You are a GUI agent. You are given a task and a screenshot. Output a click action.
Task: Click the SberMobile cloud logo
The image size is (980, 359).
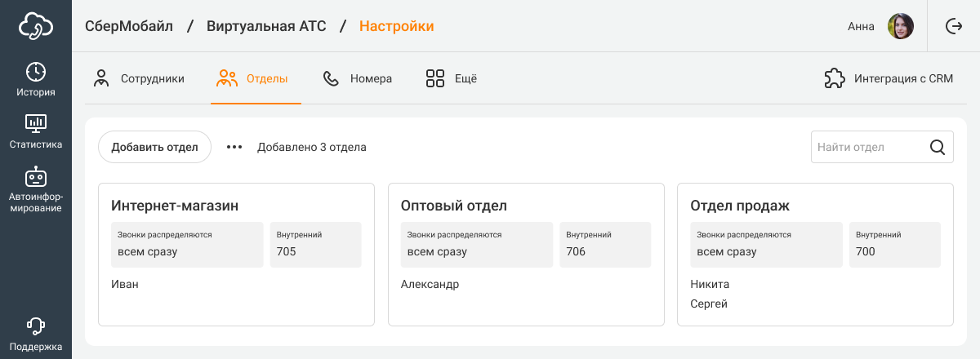pos(36,26)
